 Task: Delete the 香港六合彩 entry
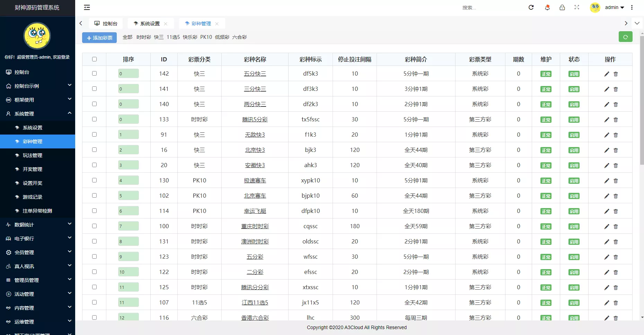[616, 318]
